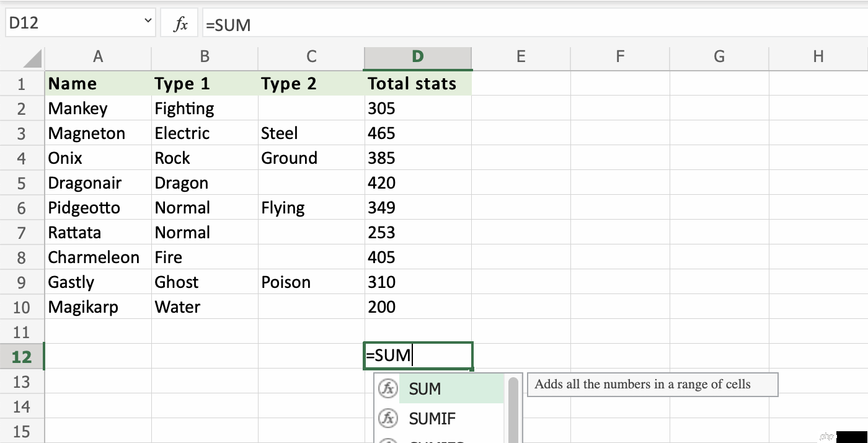
Task: Click the Rattata cell
Action: [98, 233]
